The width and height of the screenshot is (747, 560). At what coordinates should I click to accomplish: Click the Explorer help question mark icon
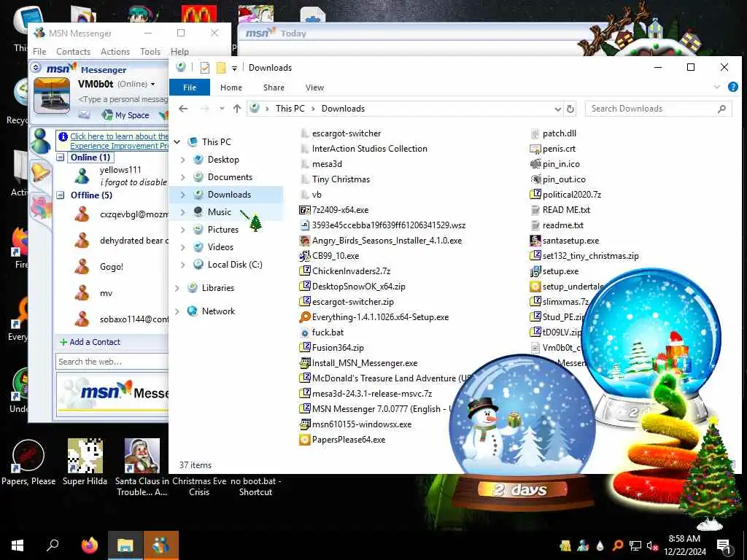pyautogui.click(x=732, y=87)
